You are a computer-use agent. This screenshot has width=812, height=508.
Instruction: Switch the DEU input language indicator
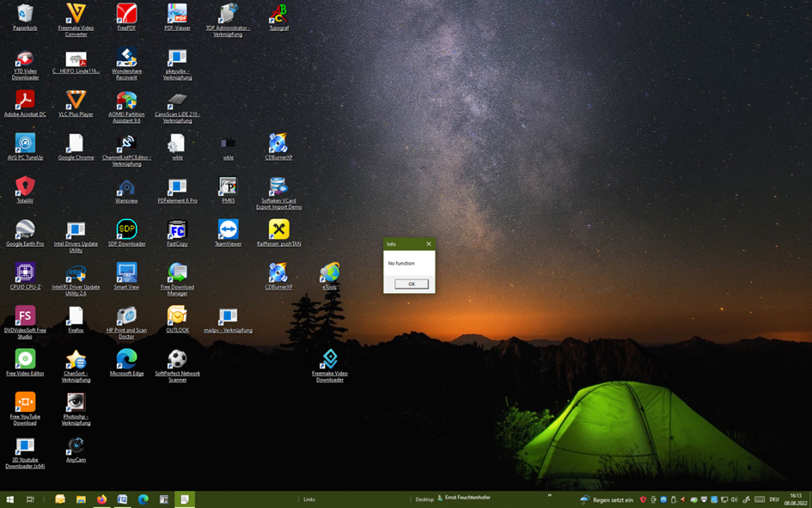774,499
